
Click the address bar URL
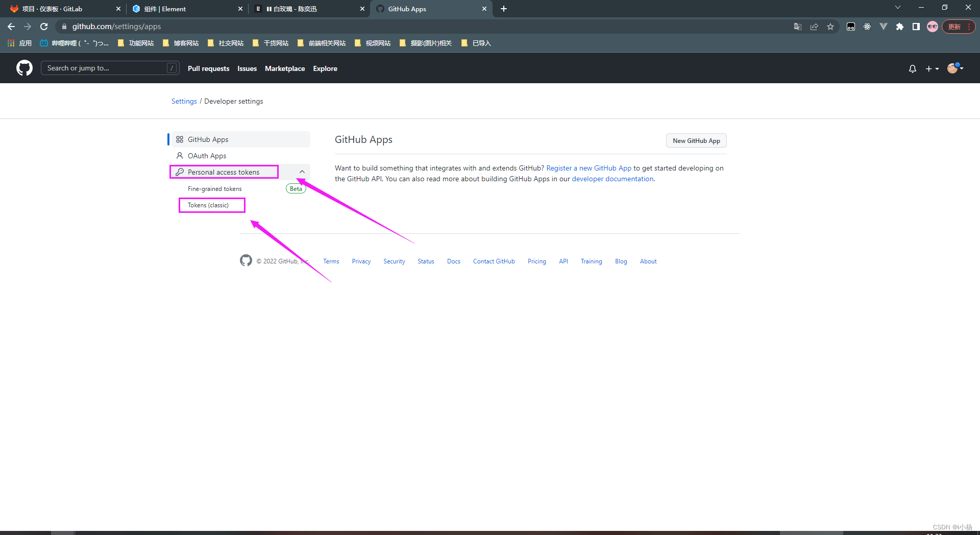116,27
